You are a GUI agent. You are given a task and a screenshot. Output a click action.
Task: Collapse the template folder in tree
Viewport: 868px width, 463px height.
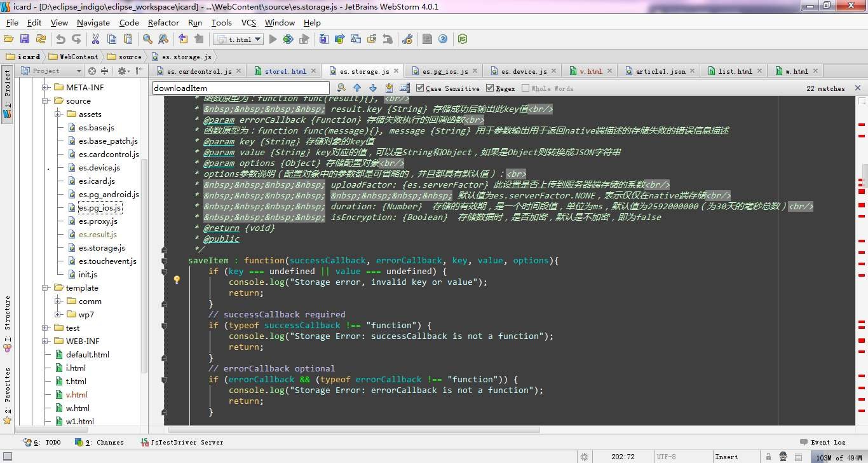[46, 288]
